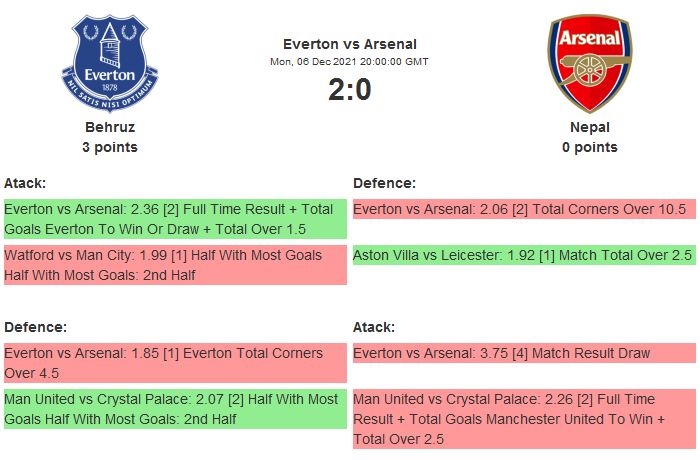
Task: Click the Everton club crest
Action: tap(110, 64)
